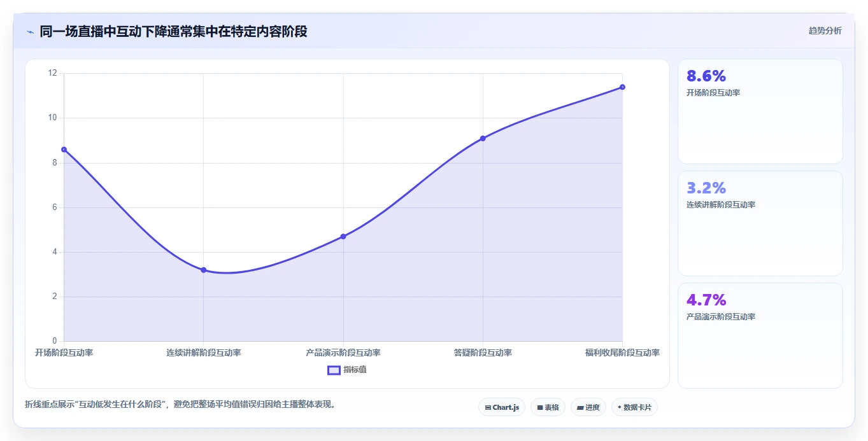Click the 趋势分析 label in header
Image resolution: width=868 pixels, height=441 pixels.
pyautogui.click(x=825, y=31)
